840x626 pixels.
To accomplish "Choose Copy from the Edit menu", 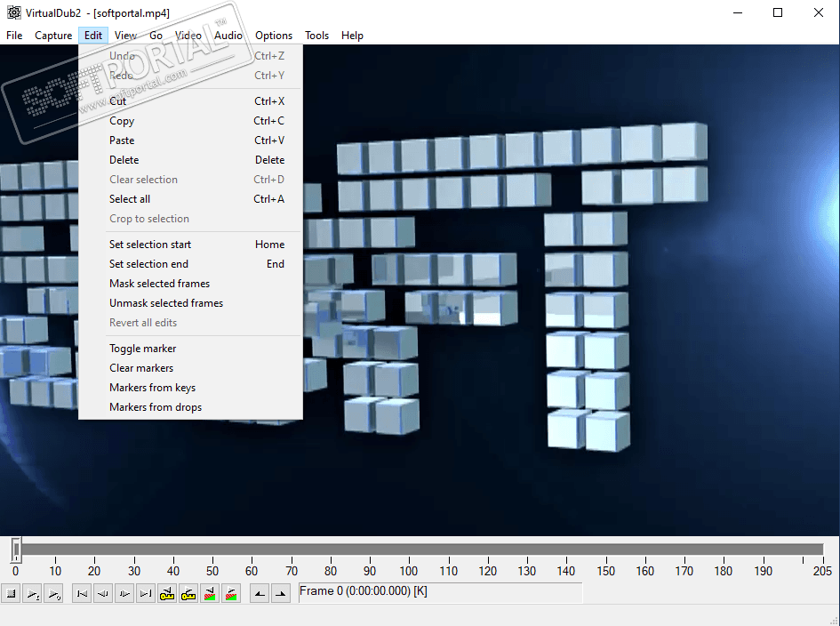I will pyautogui.click(x=190, y=121).
